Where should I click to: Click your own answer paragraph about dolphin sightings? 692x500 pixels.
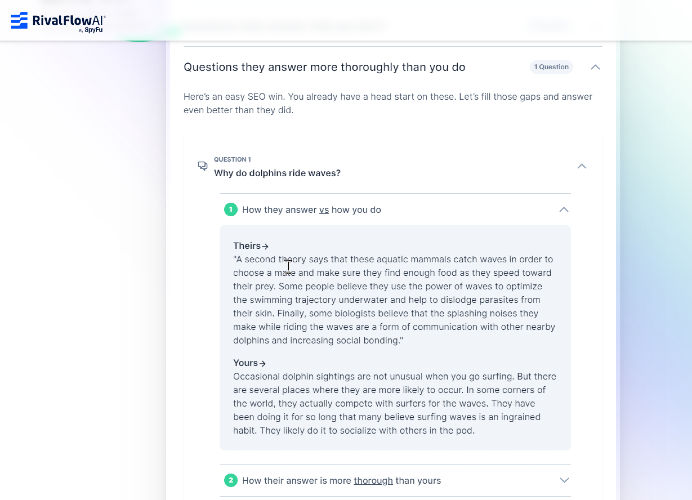(x=395, y=403)
